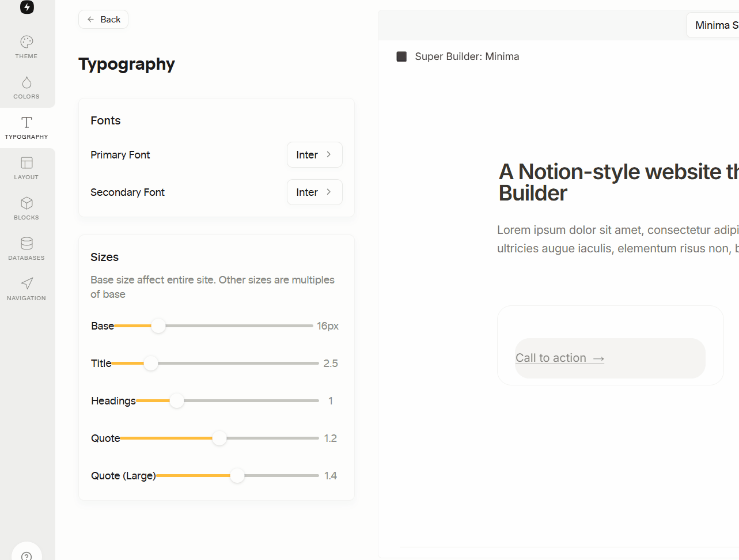
Task: Click the Primary Font label
Action: point(120,155)
